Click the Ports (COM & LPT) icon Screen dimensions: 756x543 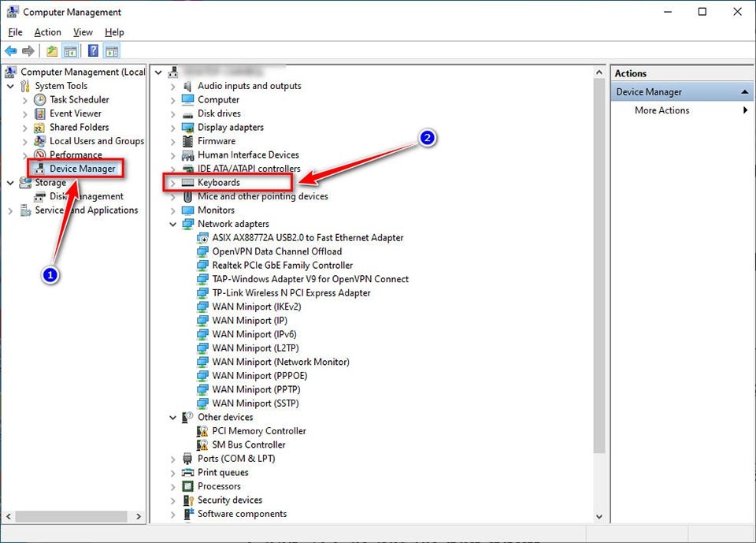point(187,459)
